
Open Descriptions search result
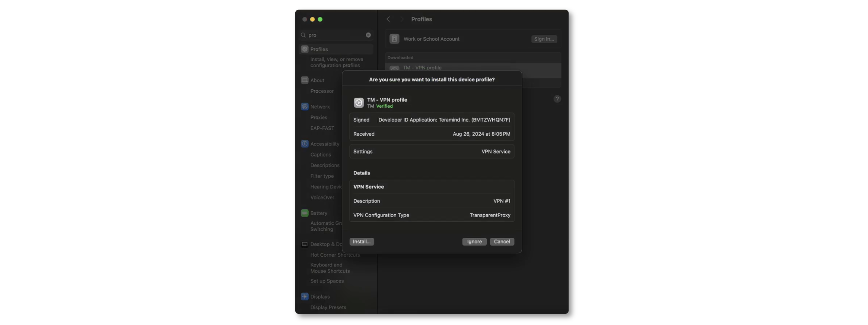click(x=325, y=165)
